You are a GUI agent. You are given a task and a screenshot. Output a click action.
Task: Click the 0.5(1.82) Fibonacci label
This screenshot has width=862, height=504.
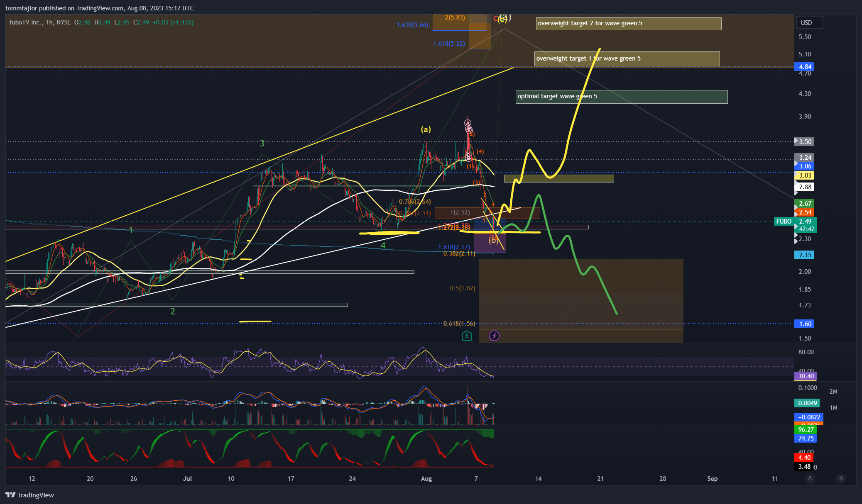point(463,288)
